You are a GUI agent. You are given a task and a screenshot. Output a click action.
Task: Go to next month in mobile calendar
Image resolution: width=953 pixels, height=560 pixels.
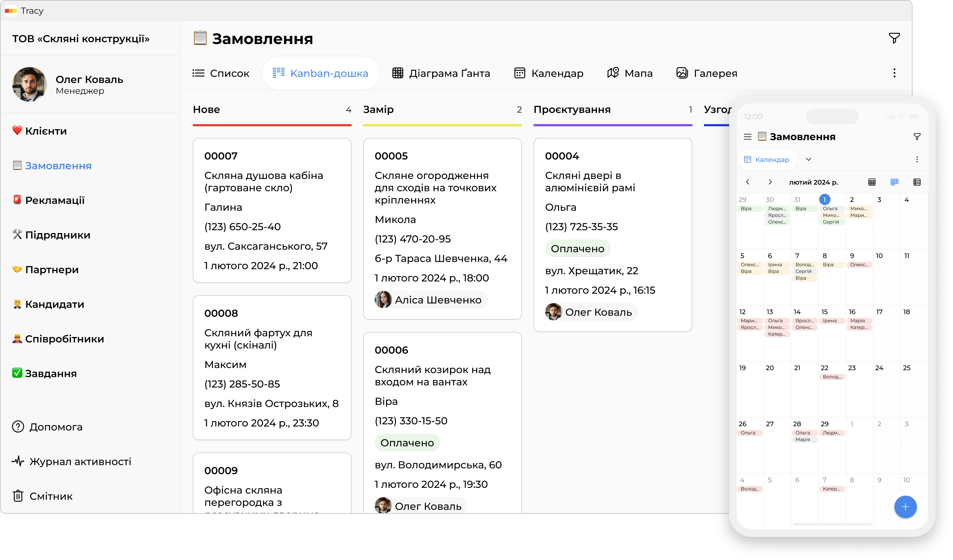click(770, 182)
